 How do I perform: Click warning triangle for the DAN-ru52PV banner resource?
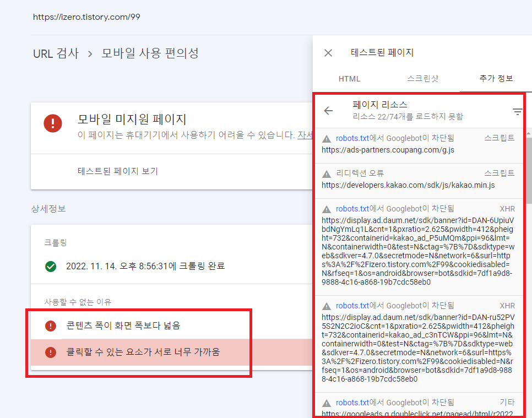(x=327, y=306)
